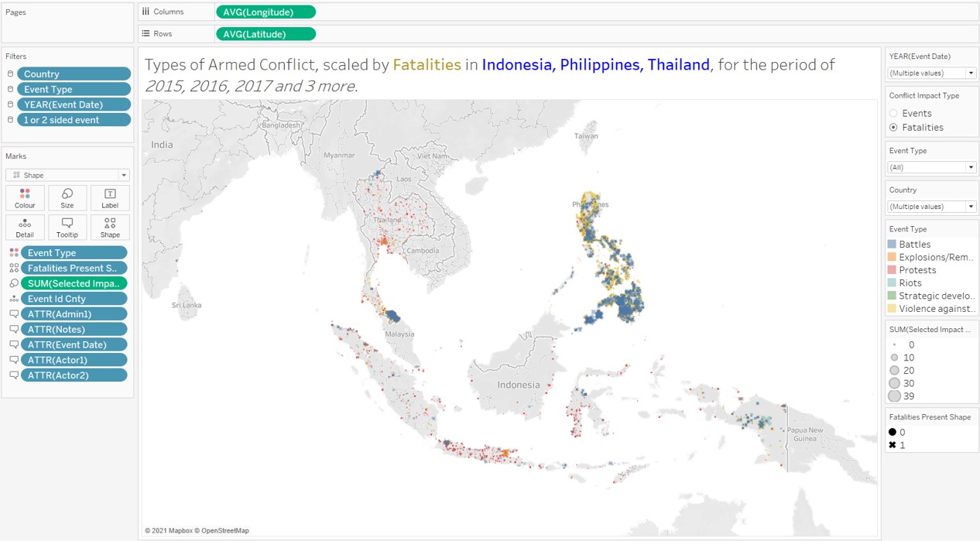Select the Battles blue swatch in the Event Type legend
Viewport: 980px width, 541px height.
pos(892,244)
